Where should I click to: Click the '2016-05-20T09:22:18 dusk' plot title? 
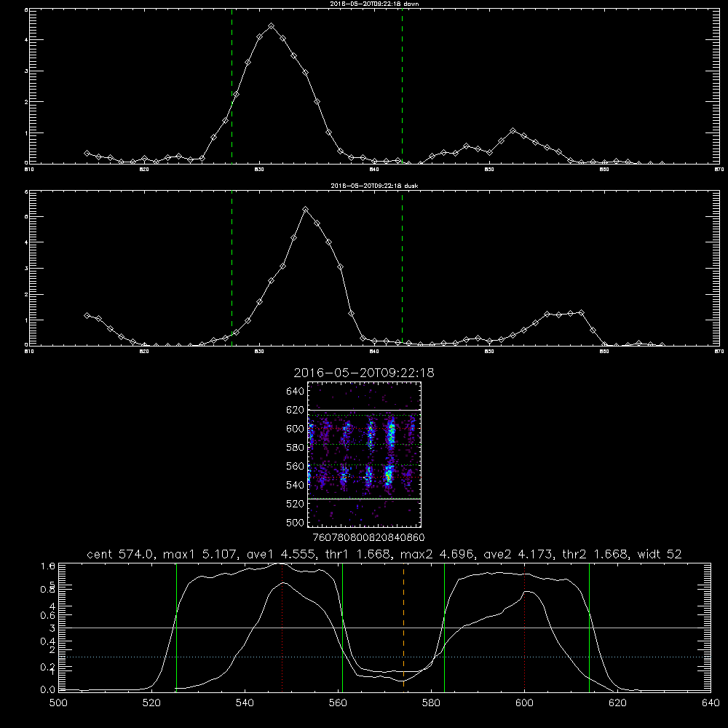[374, 186]
